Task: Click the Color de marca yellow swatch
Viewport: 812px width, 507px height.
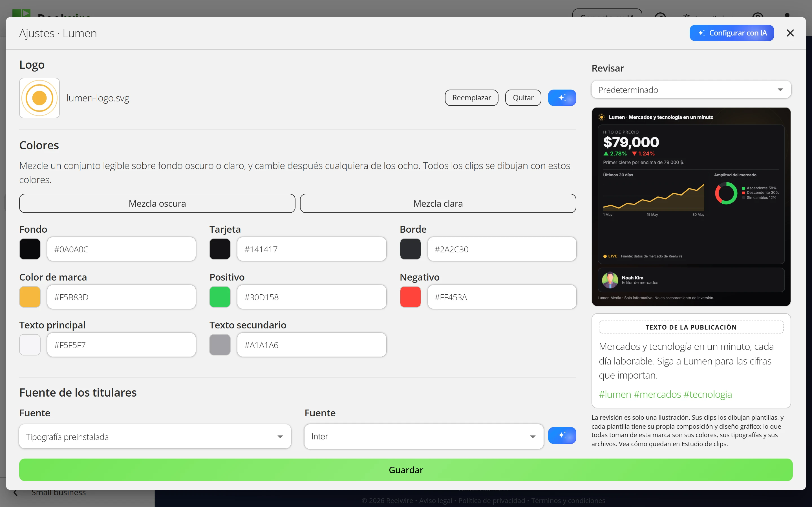Action: (30, 297)
